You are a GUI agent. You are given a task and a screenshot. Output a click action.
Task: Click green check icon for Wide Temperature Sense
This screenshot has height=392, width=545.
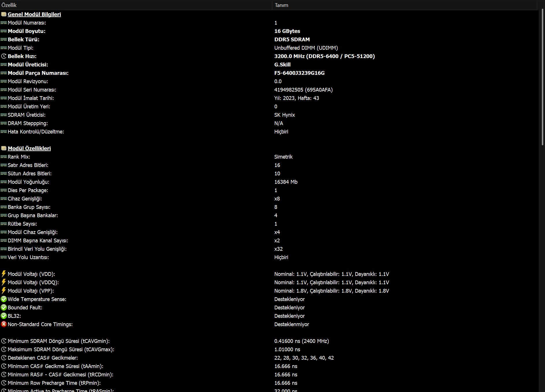(x=4, y=299)
